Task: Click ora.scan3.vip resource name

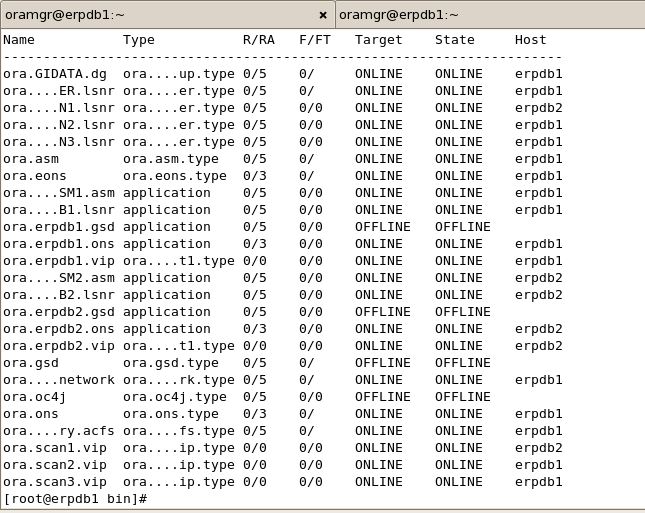Action: pos(55,482)
